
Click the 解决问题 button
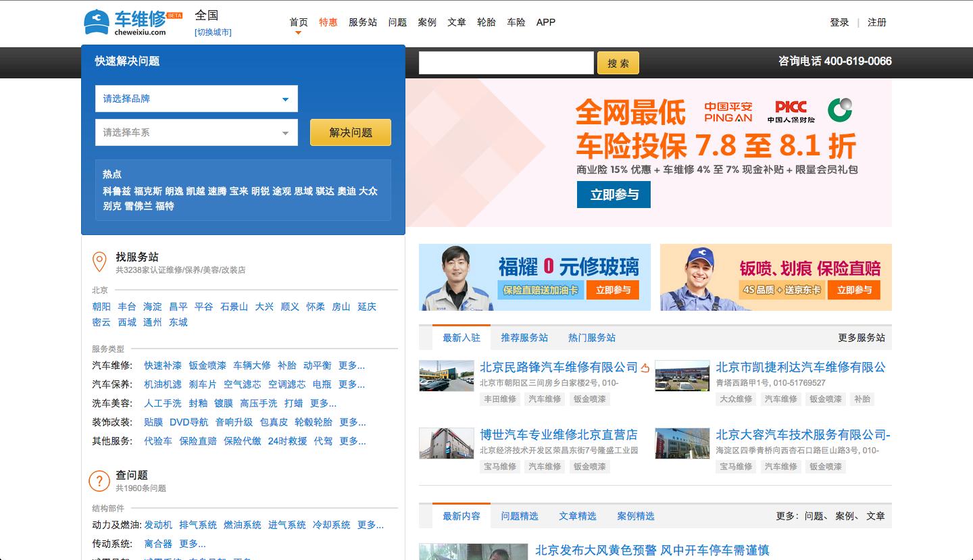pyautogui.click(x=351, y=132)
